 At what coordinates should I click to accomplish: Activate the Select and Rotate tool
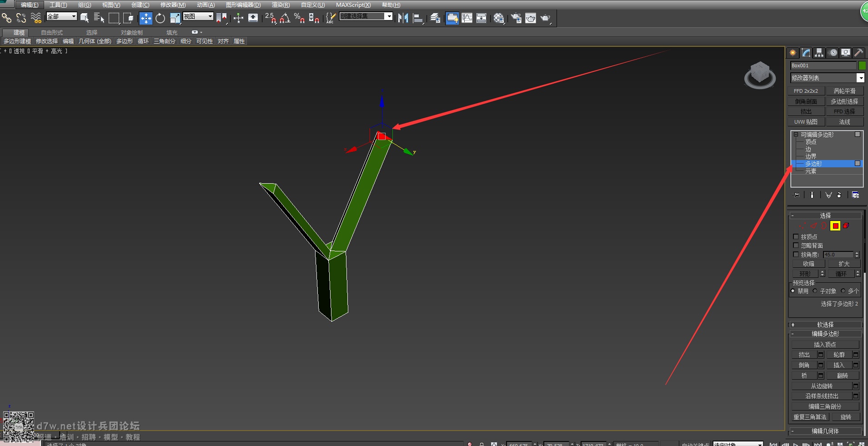click(x=160, y=18)
